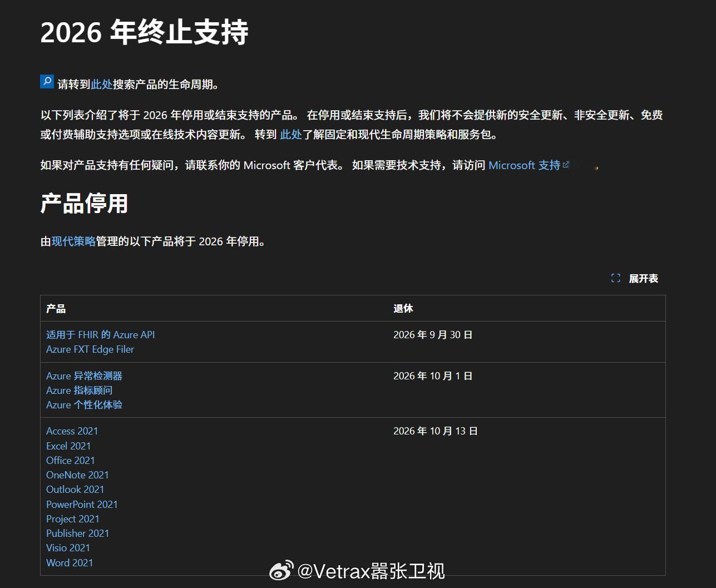Open the 适用于 FHIR 的 Azure API link
Viewport: 716px width, 588px height.
tap(101, 335)
